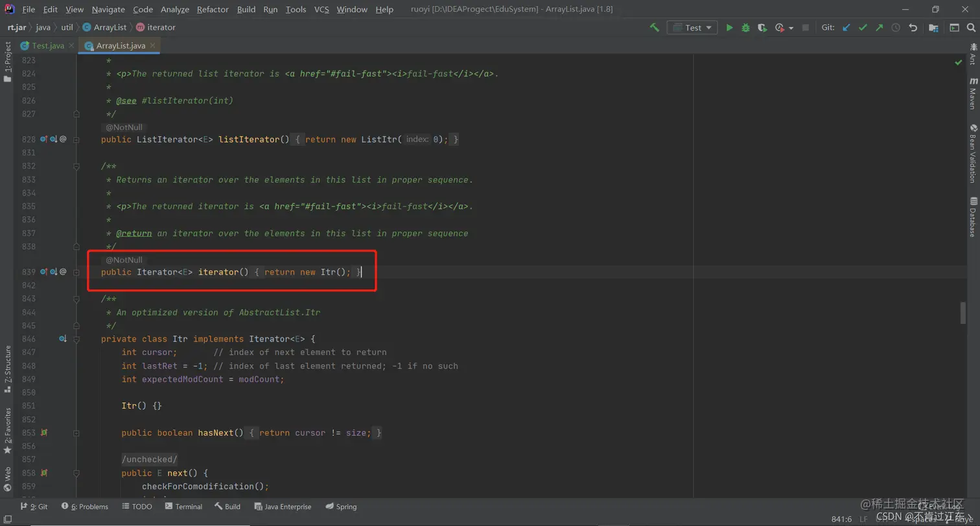
Task: Click the editor vertical scrollbar thumb
Action: 963,313
